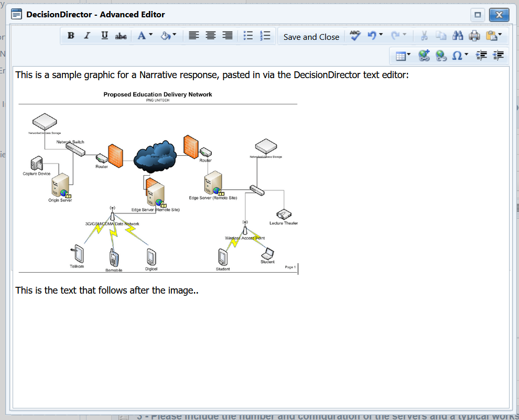Align text right
The height and width of the screenshot is (420, 519).
tap(228, 36)
